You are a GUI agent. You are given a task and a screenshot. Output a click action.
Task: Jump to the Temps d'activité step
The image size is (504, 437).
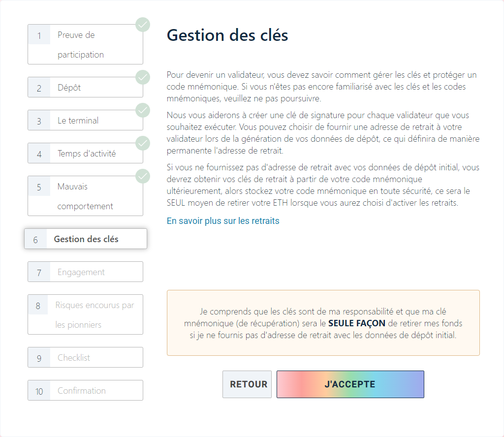pyautogui.click(x=85, y=154)
